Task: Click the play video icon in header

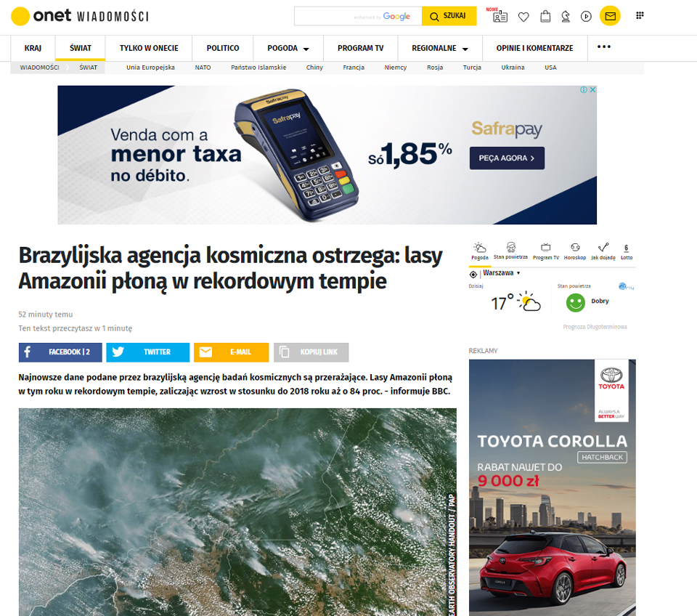Action: [x=587, y=17]
